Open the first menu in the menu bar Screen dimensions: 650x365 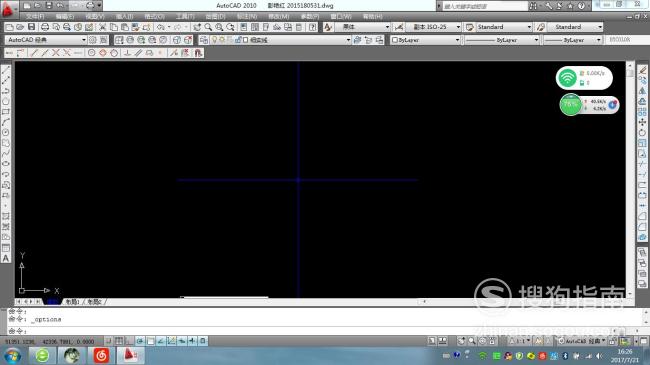click(35, 16)
